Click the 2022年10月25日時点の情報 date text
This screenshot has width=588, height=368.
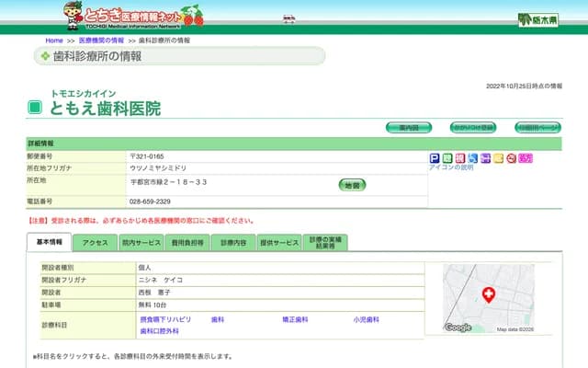[525, 86]
